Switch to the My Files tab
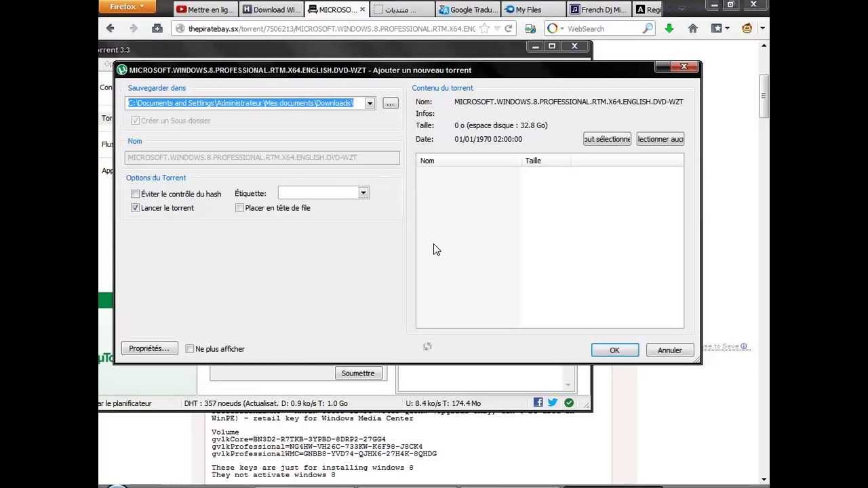The image size is (868, 488). 534,9
